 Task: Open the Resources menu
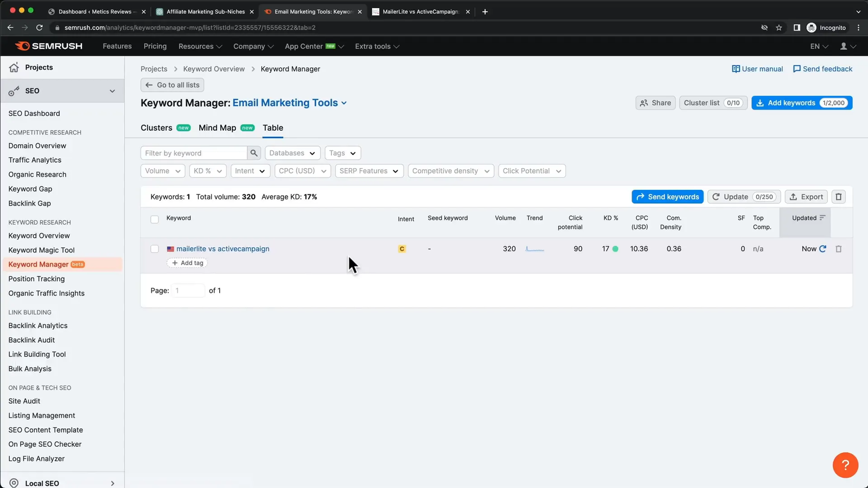(x=200, y=47)
